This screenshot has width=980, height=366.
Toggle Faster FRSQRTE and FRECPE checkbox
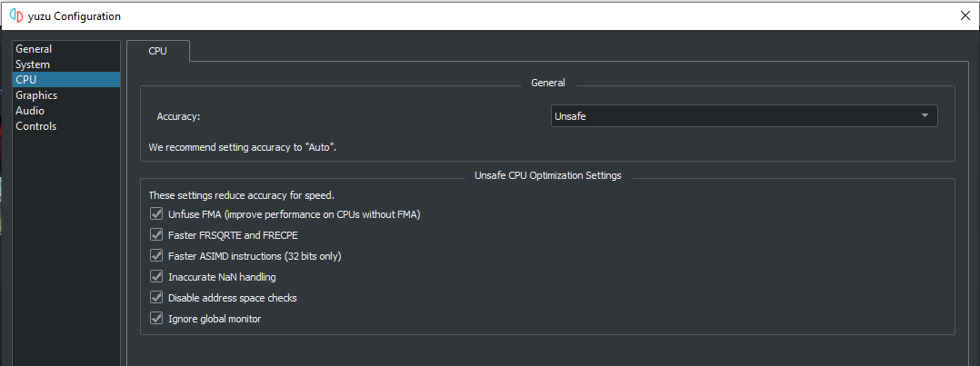pyautogui.click(x=156, y=235)
